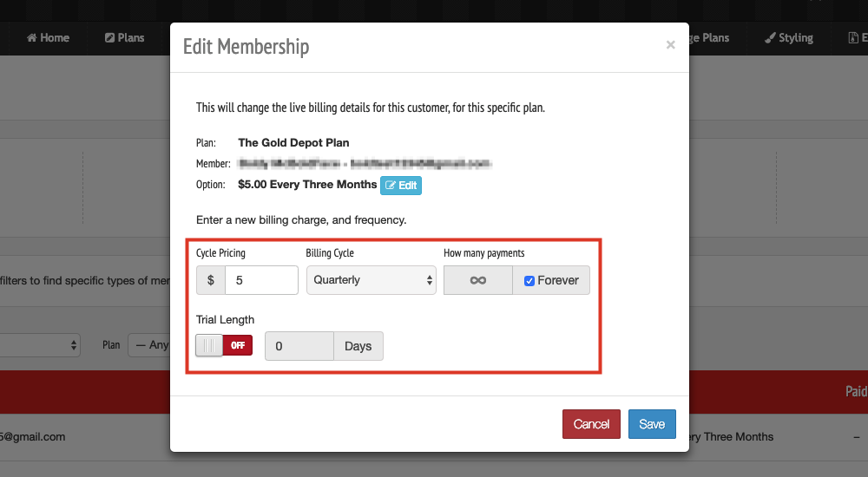Click into the Cycle Pricing amount field
The width and height of the screenshot is (868, 477).
point(261,280)
